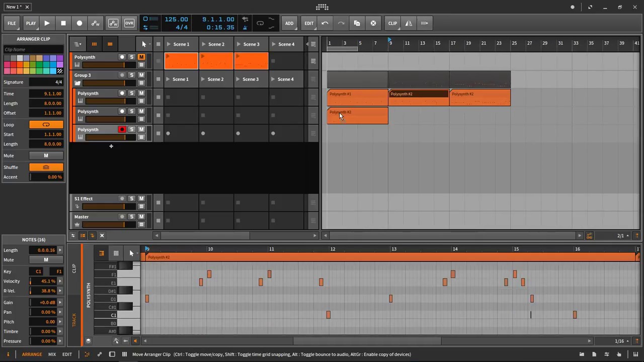Click the Redo arrow icon

[341, 23]
